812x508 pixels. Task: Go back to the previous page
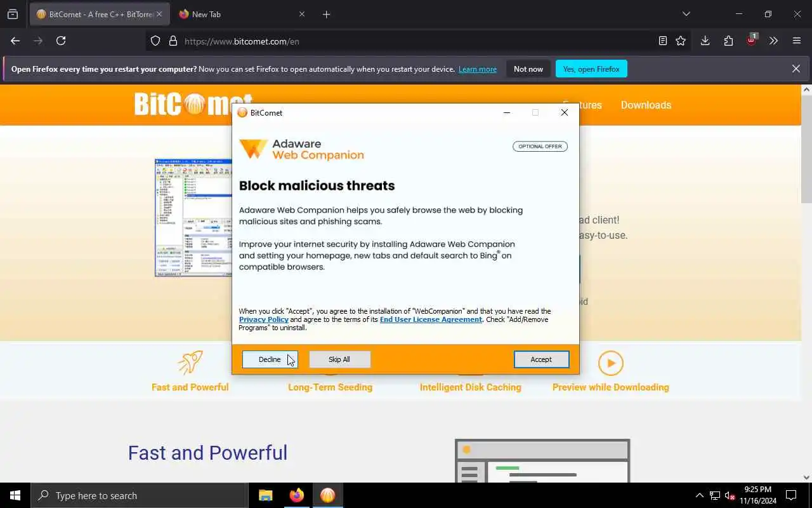(x=15, y=41)
